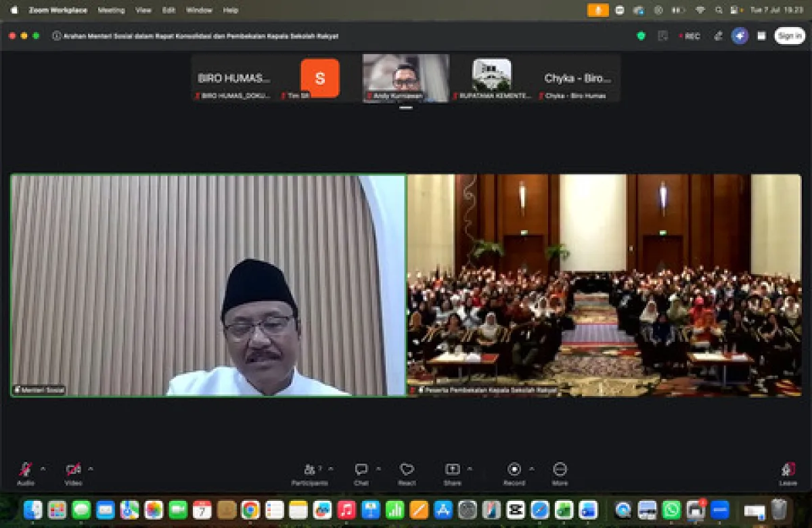Open the Chat panel
812x528 pixels.
[361, 473]
